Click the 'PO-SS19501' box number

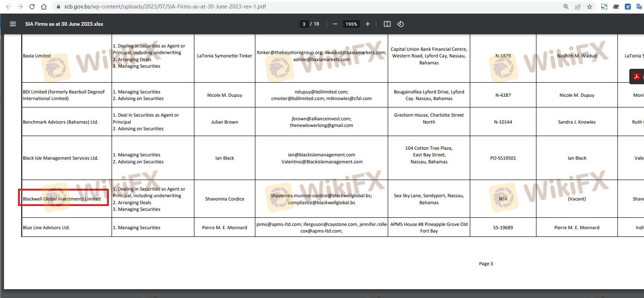[x=503, y=158]
